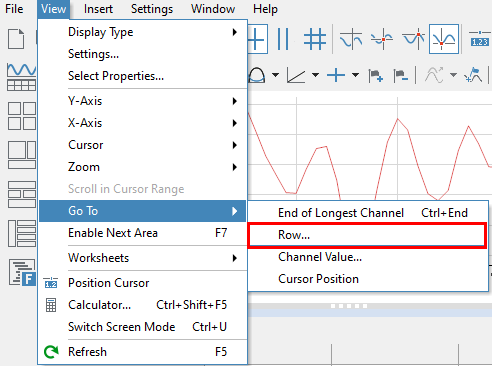Select the band cursor double-line icon
492x366 pixels.
coord(283,39)
